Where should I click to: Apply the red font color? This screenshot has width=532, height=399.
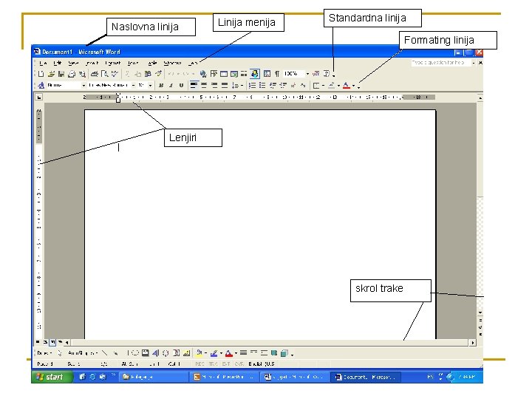coord(346,86)
